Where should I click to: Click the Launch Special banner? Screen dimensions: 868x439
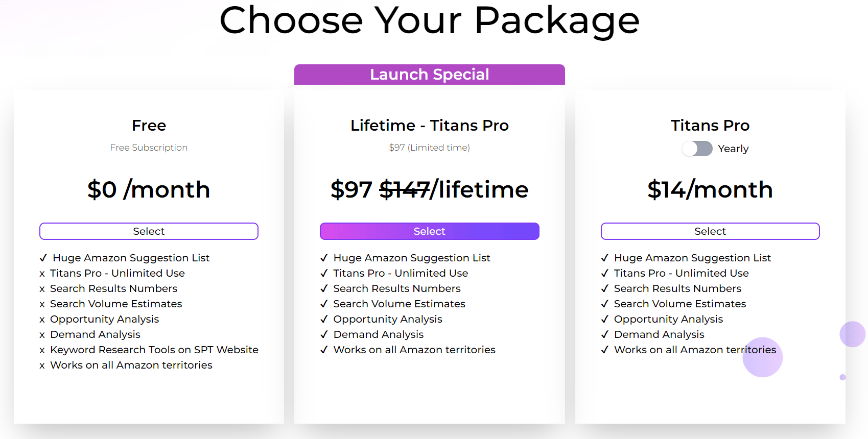click(x=429, y=75)
